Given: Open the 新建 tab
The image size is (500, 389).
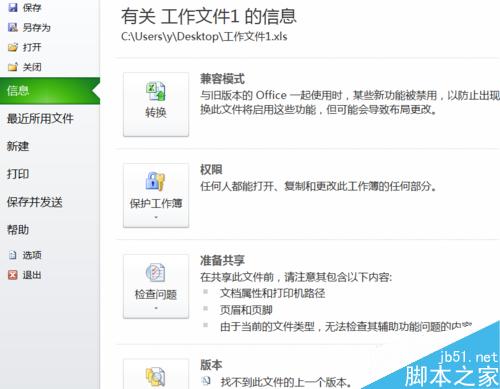Looking at the screenshot, I should pos(18,146).
